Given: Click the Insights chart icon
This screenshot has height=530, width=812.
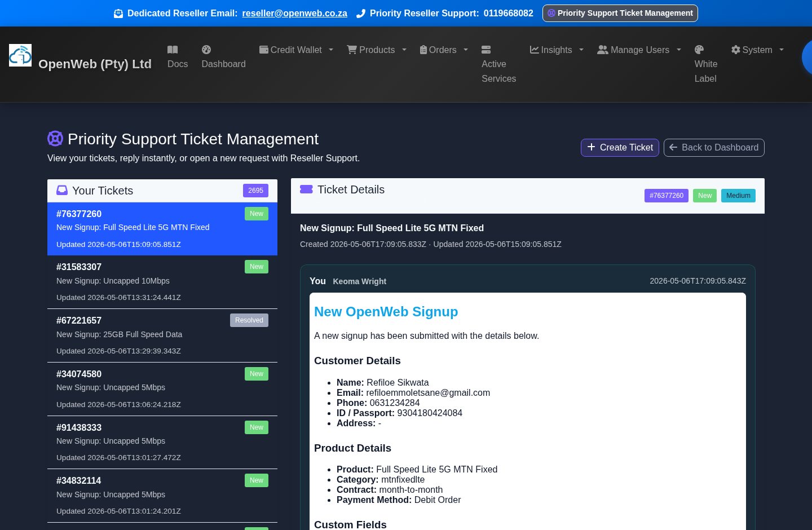Looking at the screenshot, I should pyautogui.click(x=534, y=50).
